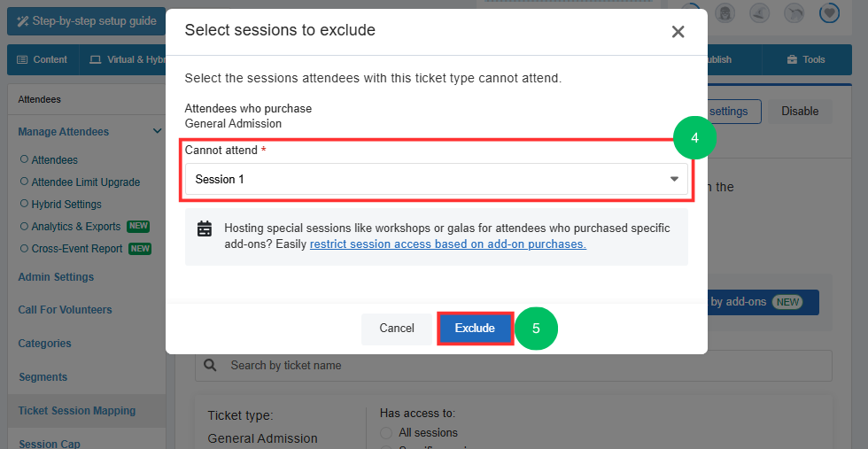
Task: Open the Cannot attend session dropdown
Action: pos(436,179)
